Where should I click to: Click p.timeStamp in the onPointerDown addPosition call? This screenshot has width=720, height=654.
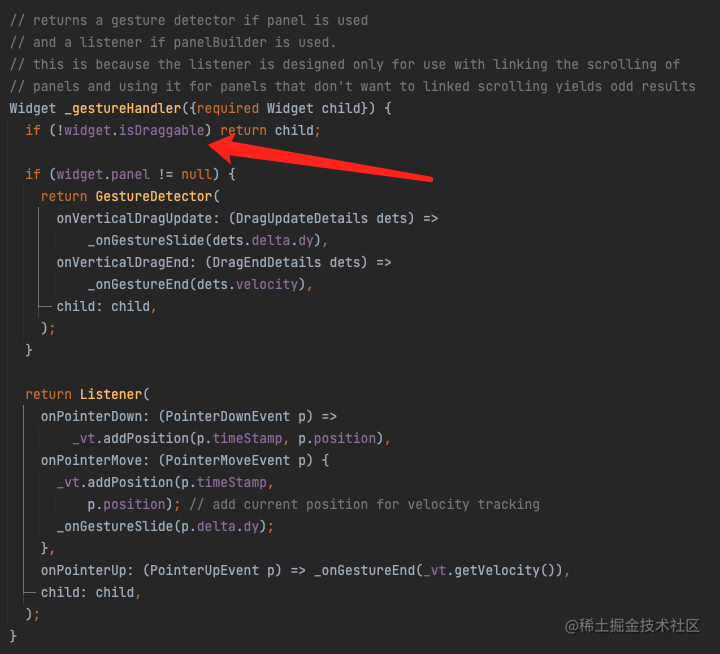[x=239, y=439]
